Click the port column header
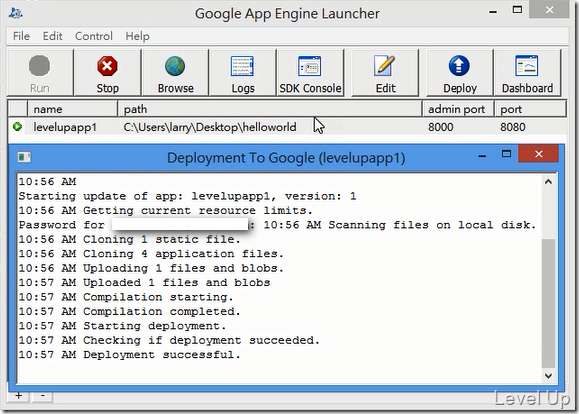 tap(530, 109)
